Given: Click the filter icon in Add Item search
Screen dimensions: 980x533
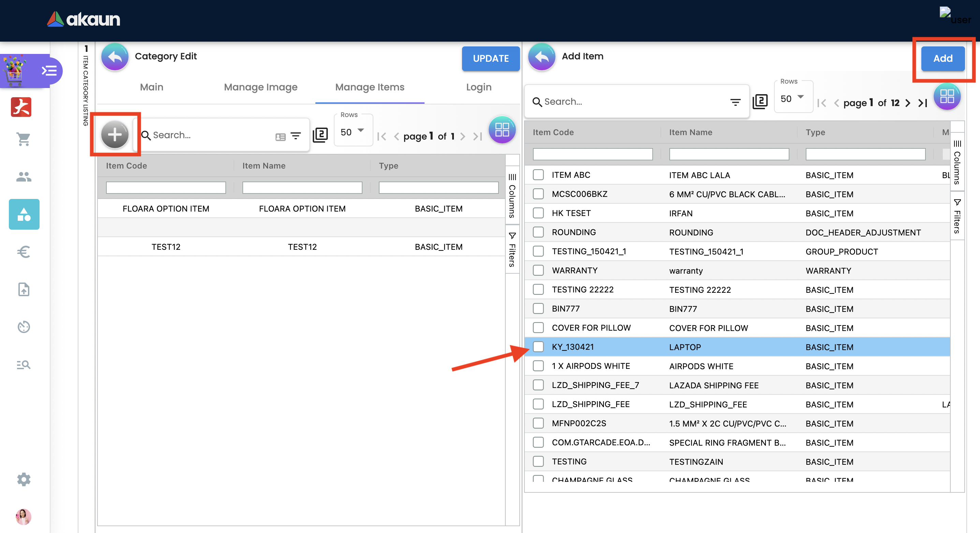Looking at the screenshot, I should [735, 102].
